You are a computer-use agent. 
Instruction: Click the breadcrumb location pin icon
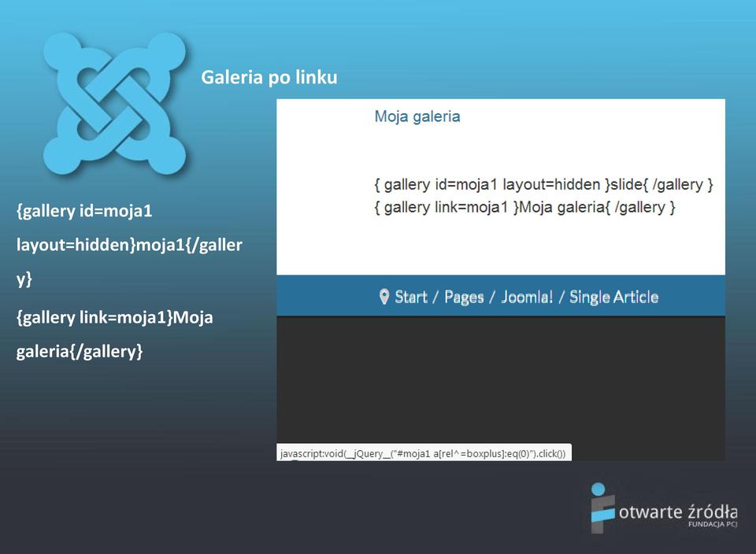[384, 297]
